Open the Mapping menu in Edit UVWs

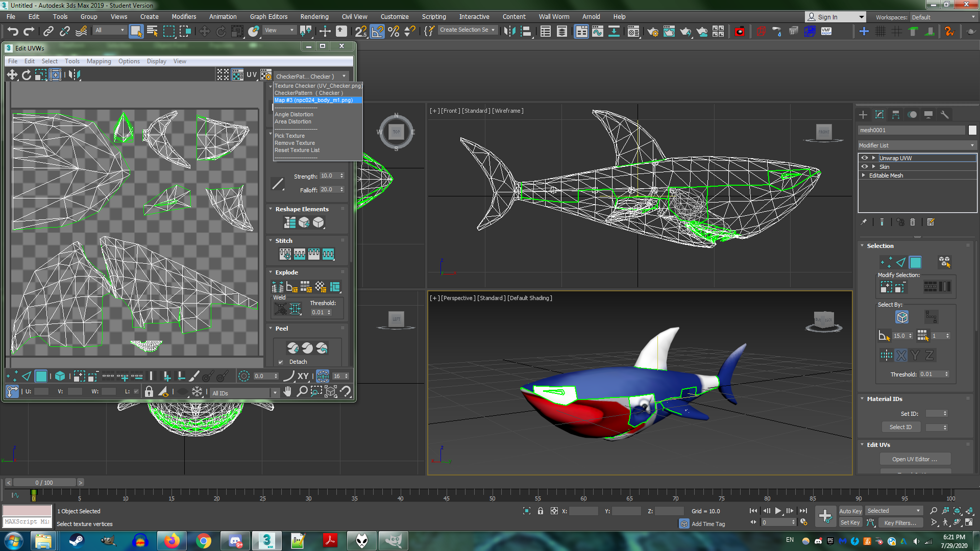(99, 61)
